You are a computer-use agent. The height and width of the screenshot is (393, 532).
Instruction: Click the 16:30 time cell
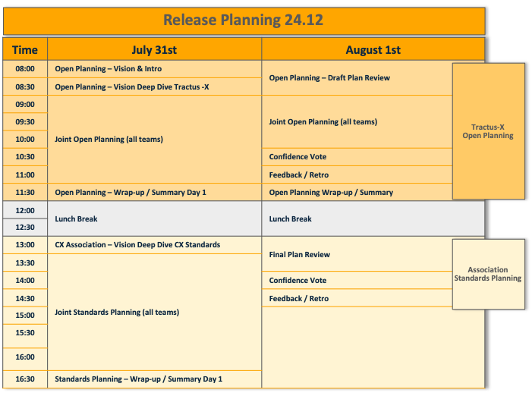25,379
